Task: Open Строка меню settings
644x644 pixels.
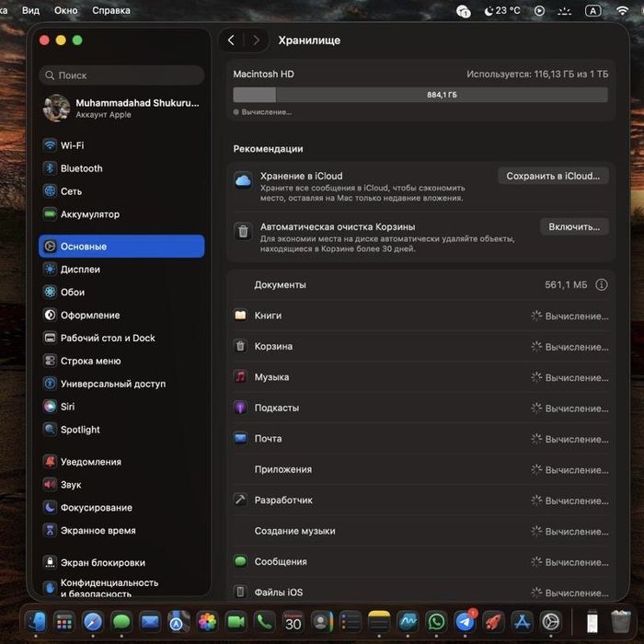Action: (121, 361)
